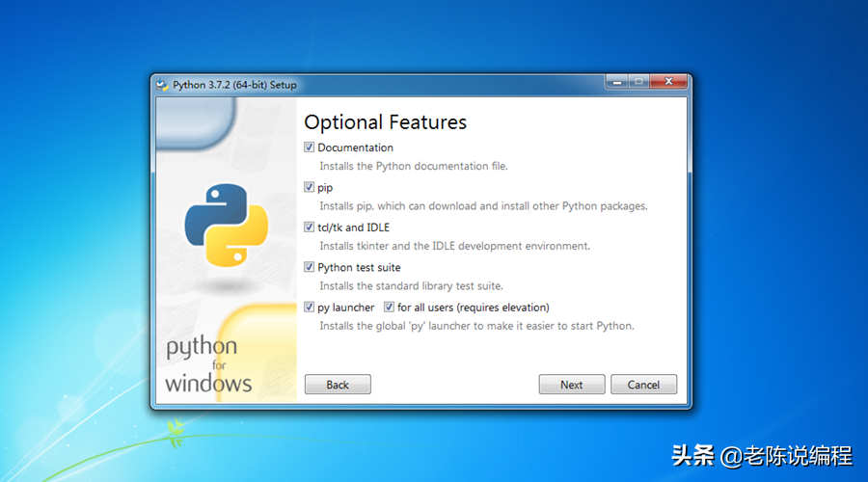The image size is (868, 482).
Task: Click text 'Installs the standard library test suite.'
Action: (411, 285)
